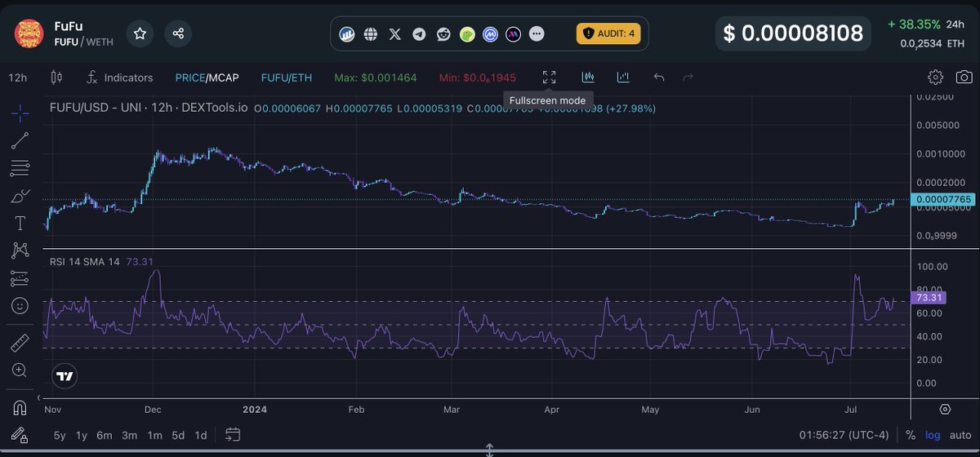Viewport: 980px width, 457px height.
Task: Select the Min price value in red
Action: tap(478, 78)
